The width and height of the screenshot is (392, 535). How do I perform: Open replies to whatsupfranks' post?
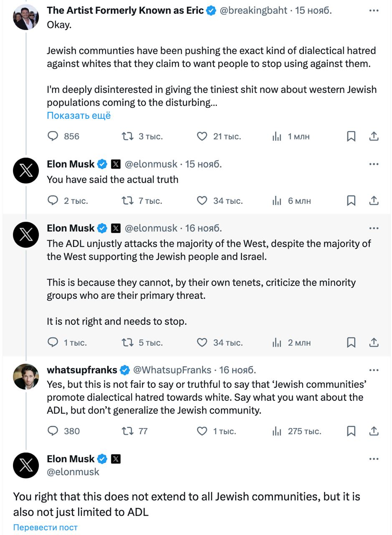[53, 431]
